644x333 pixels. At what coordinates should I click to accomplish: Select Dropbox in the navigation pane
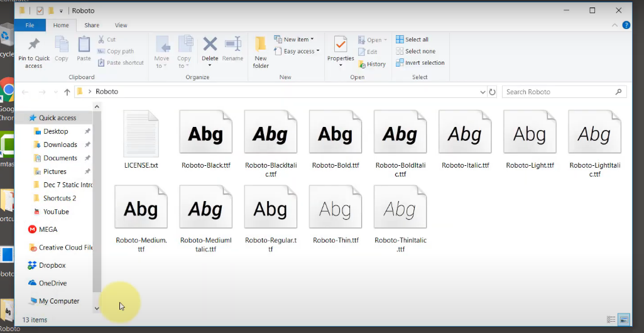(x=52, y=265)
